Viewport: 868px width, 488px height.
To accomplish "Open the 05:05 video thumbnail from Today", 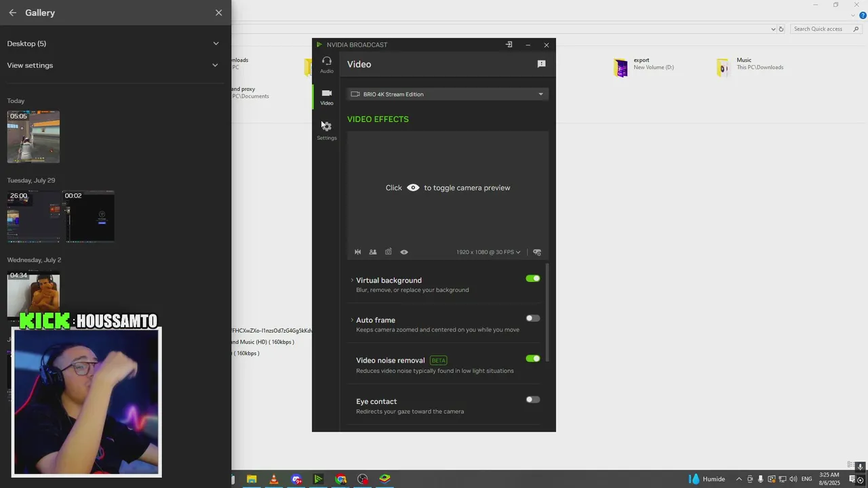I will 33,137.
